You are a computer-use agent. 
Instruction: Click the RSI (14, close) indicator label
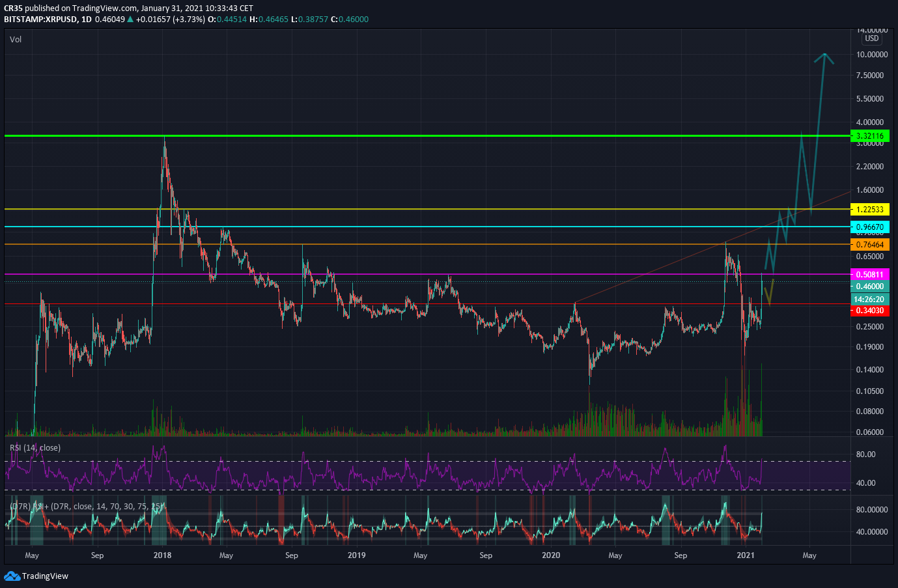tap(35, 448)
